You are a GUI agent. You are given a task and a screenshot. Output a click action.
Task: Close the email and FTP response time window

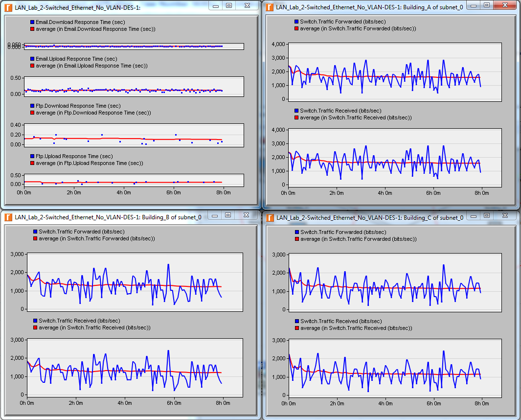[x=247, y=6]
